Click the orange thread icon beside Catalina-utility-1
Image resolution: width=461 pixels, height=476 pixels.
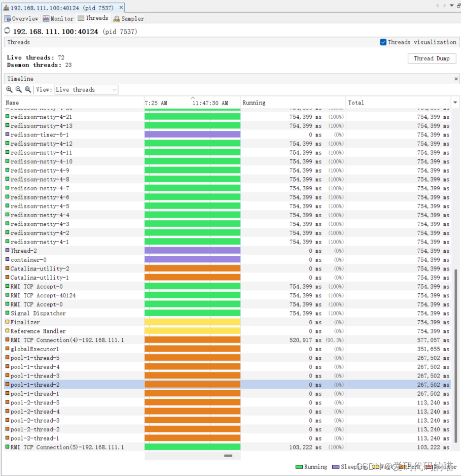click(6, 278)
